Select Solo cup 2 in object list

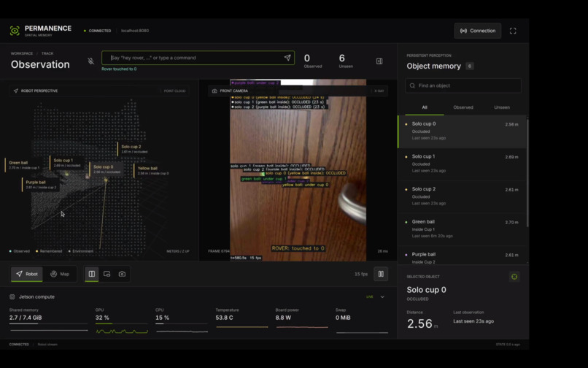pyautogui.click(x=462, y=196)
